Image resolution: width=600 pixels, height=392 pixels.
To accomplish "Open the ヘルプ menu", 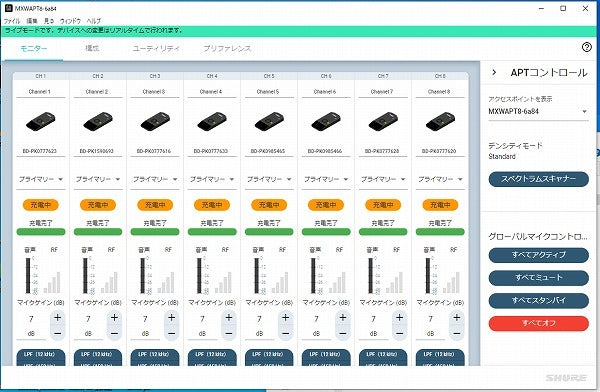I will tap(93, 21).
